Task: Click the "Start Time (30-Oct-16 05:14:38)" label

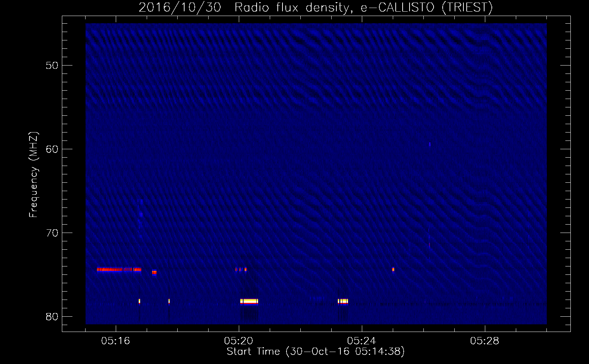Action: pos(316,352)
